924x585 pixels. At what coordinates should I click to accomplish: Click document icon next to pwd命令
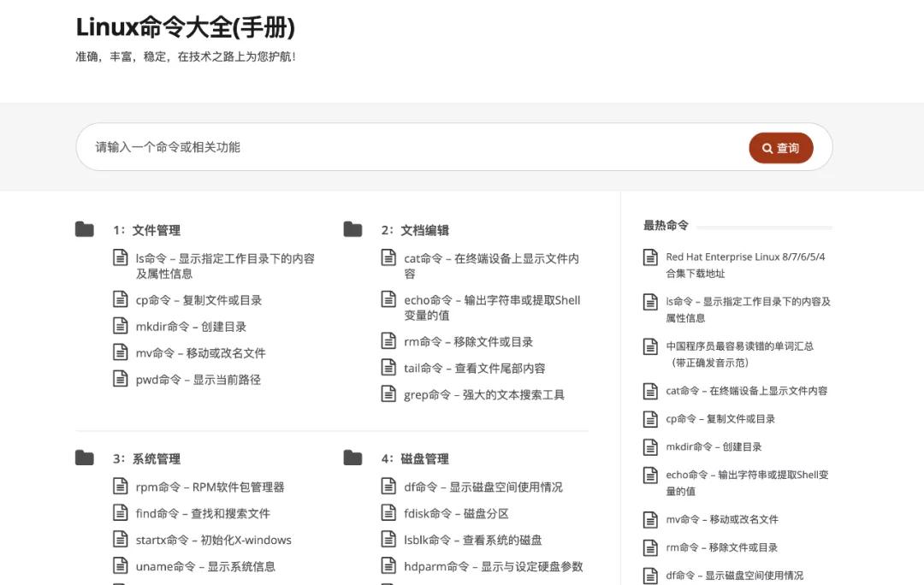(x=121, y=379)
